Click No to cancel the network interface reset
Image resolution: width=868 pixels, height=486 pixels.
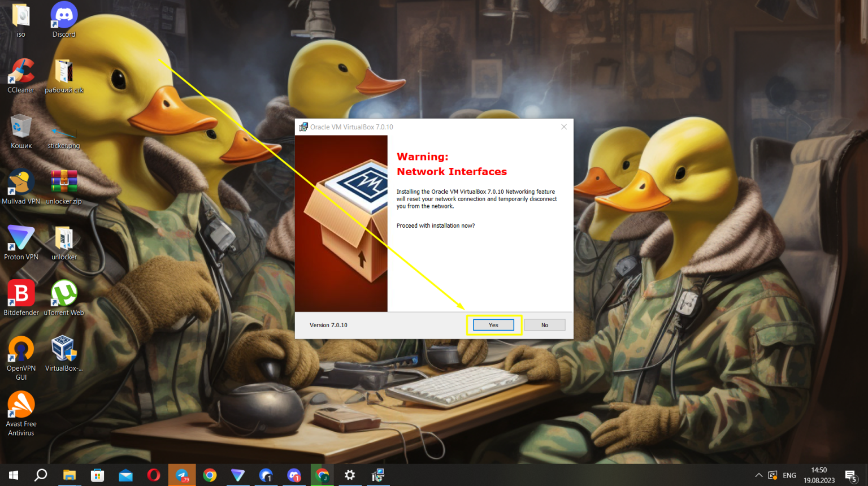544,324
